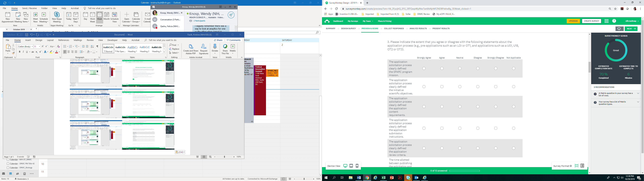The width and height of the screenshot is (644, 181).
Task: Open nihroadmap account dropdown
Action: 632,21
